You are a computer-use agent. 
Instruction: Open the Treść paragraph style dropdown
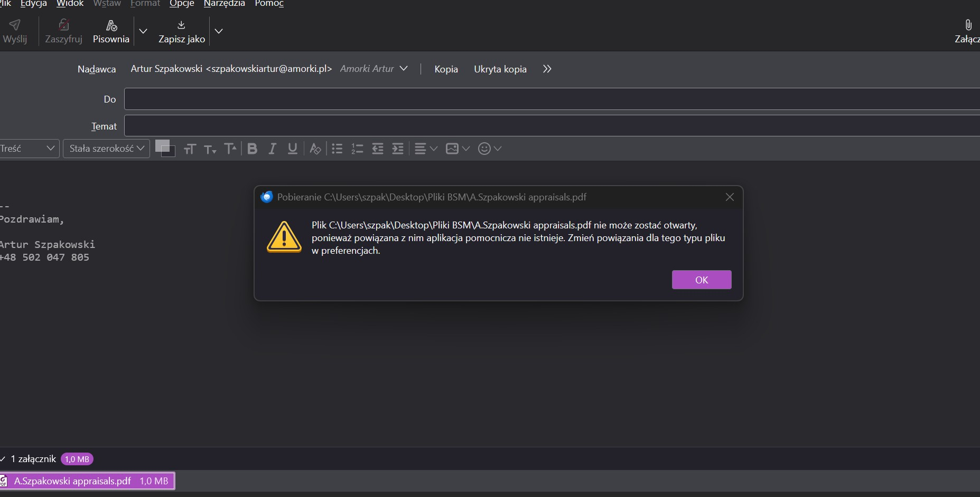point(29,149)
